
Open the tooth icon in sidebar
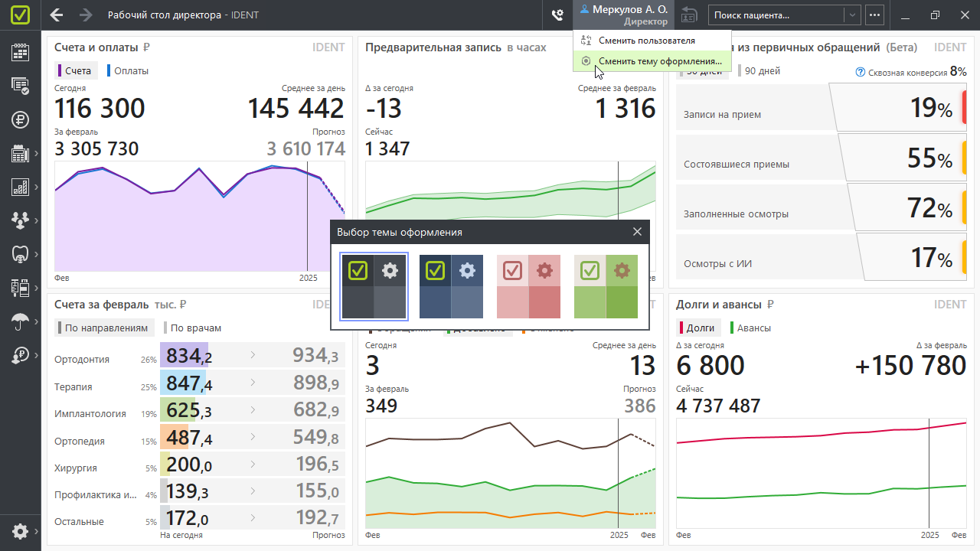tap(20, 254)
